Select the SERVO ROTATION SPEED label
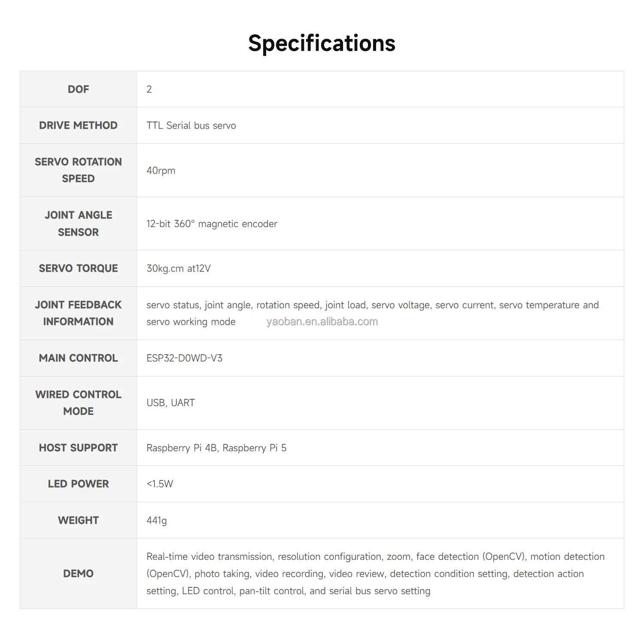 [x=78, y=170]
